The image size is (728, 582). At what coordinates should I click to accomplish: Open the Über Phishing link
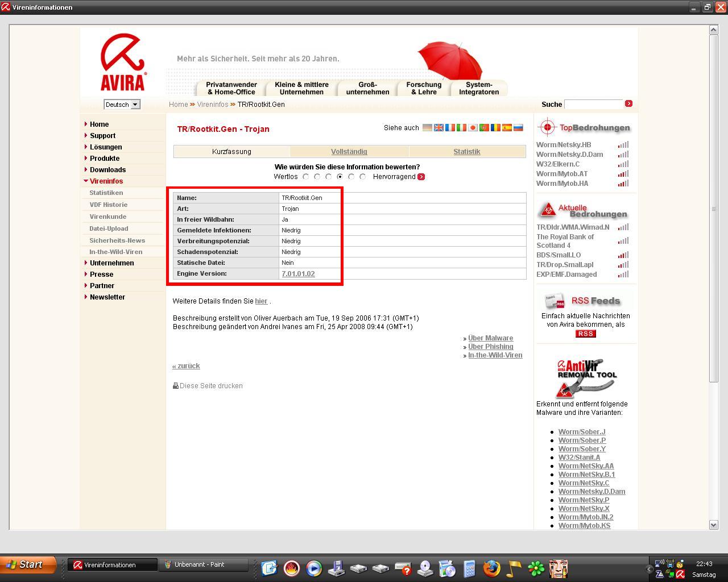[490, 347]
